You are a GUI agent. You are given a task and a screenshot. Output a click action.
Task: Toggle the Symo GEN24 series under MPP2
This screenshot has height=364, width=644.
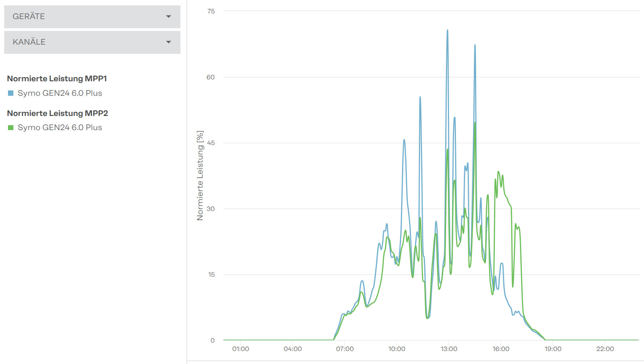point(60,127)
